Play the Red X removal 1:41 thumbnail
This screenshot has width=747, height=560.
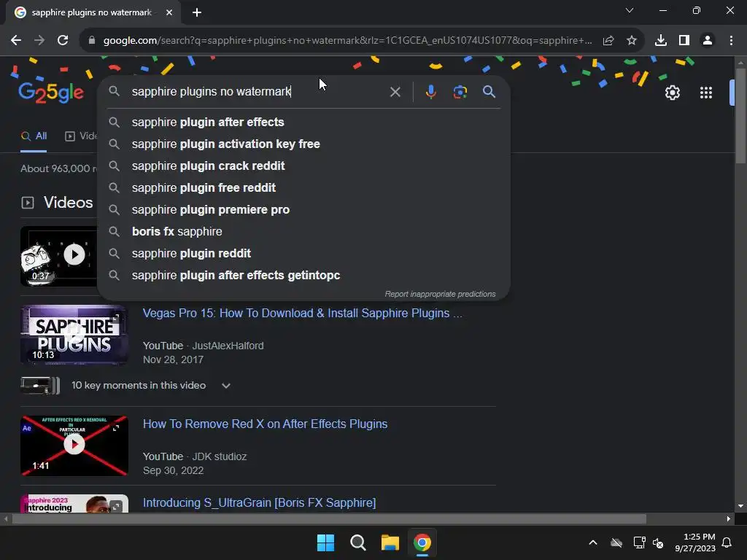pyautogui.click(x=74, y=446)
